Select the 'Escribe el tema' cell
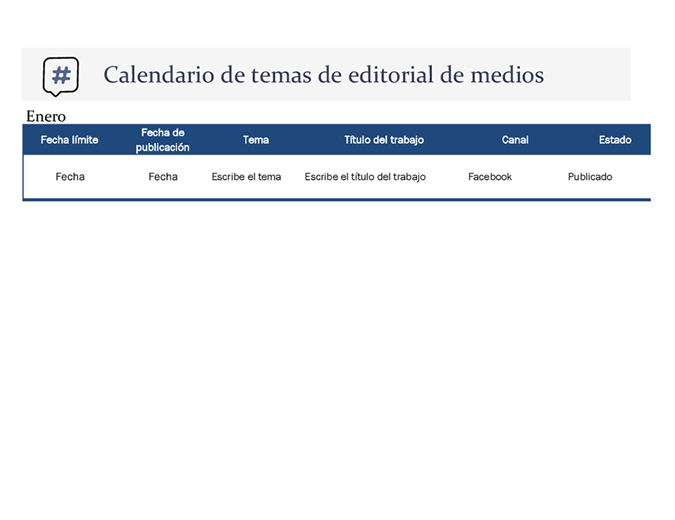The width and height of the screenshot is (675, 520). (246, 177)
